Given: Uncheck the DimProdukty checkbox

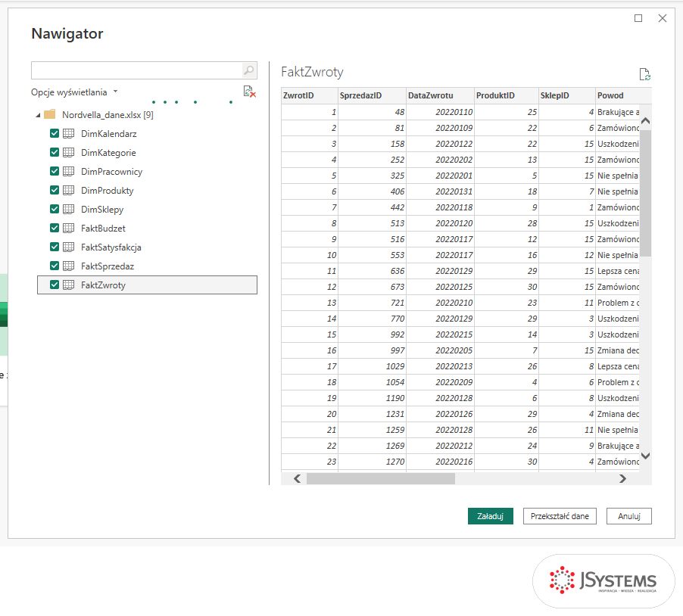Looking at the screenshot, I should click(x=55, y=190).
